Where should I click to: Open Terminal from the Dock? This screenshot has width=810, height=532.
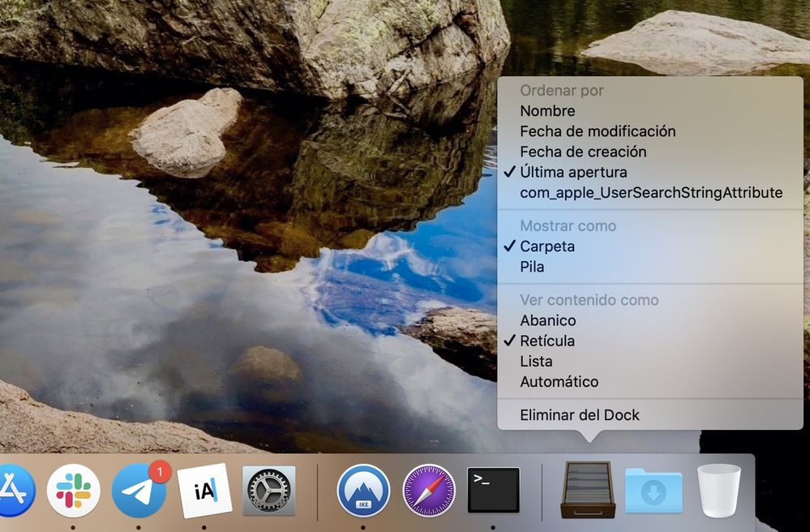(x=493, y=490)
